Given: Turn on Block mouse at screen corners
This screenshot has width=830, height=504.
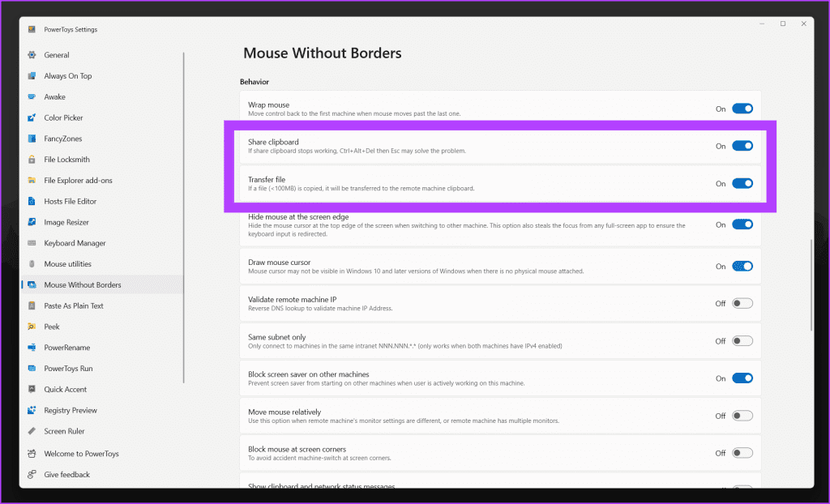Looking at the screenshot, I should (x=742, y=453).
